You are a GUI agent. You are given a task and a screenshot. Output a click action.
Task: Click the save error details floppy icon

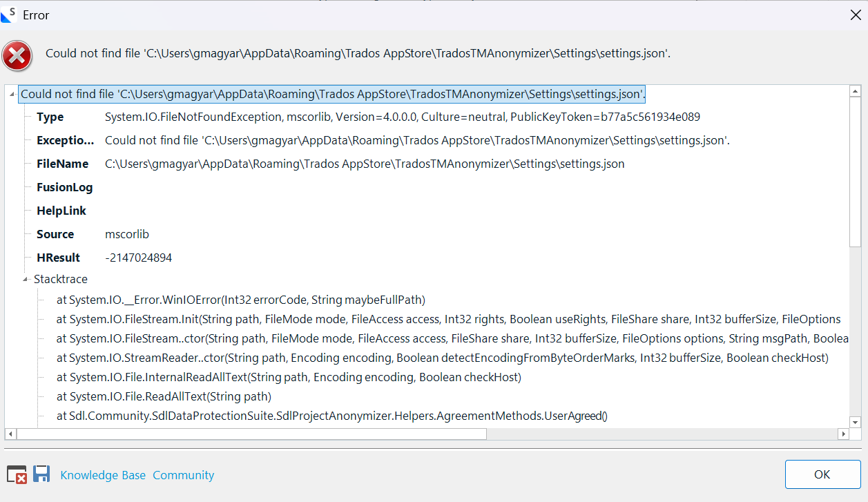tap(41, 474)
